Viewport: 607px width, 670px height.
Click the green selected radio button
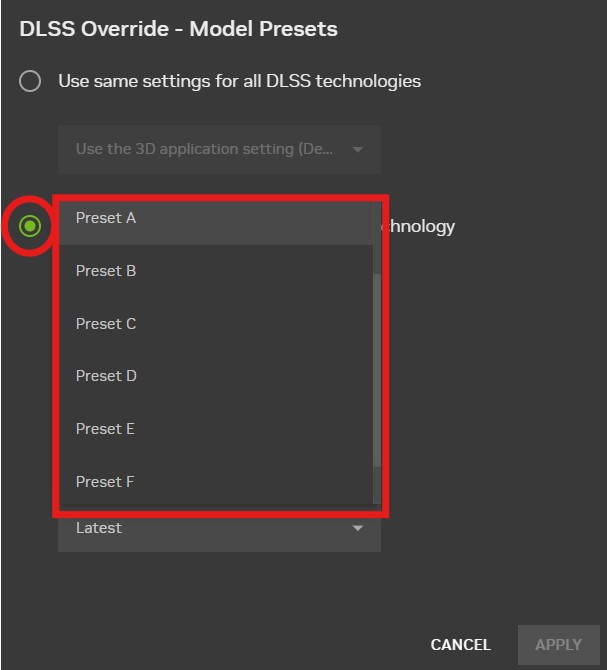pyautogui.click(x=30, y=226)
